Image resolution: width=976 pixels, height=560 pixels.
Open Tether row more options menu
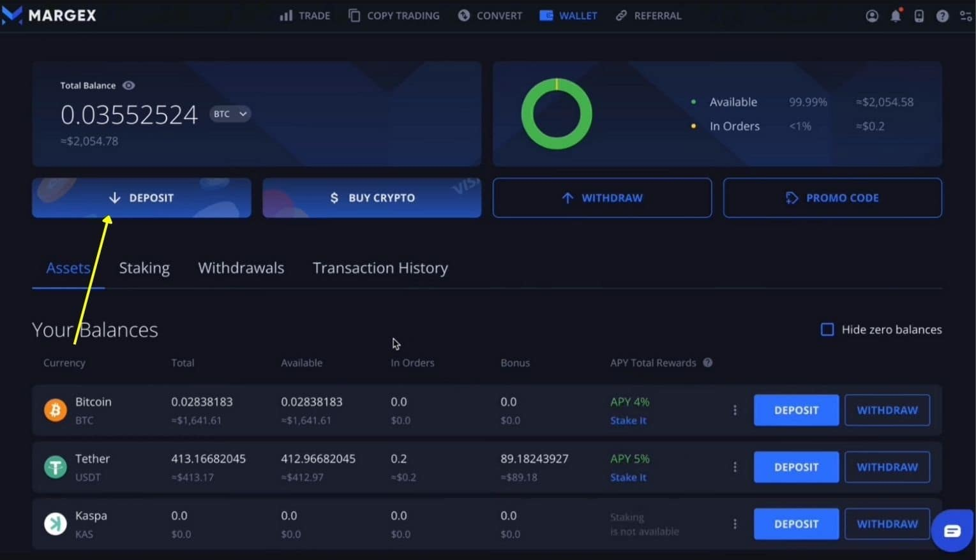pyautogui.click(x=735, y=467)
